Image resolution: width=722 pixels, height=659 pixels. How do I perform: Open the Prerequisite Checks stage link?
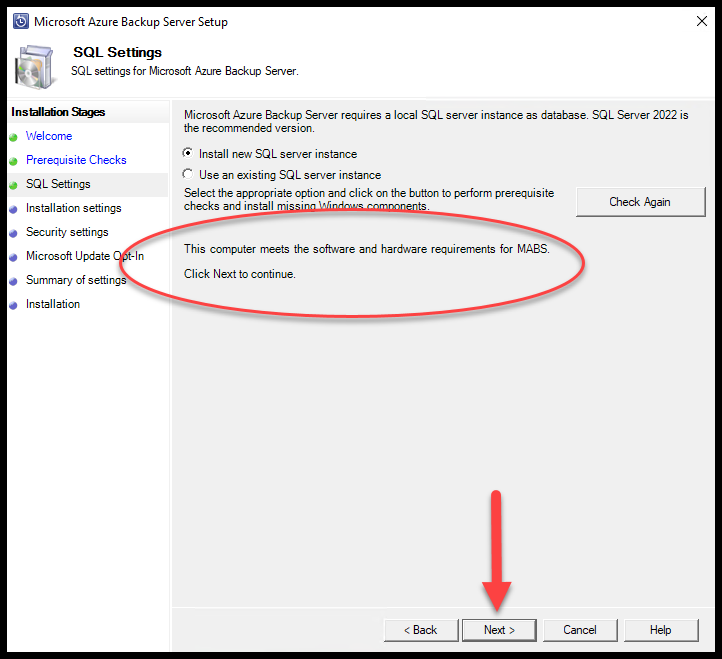click(x=76, y=160)
